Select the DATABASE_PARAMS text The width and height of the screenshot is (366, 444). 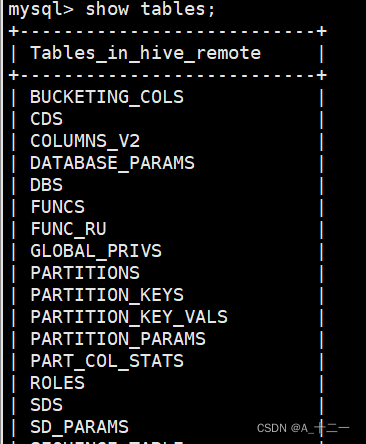(112, 163)
